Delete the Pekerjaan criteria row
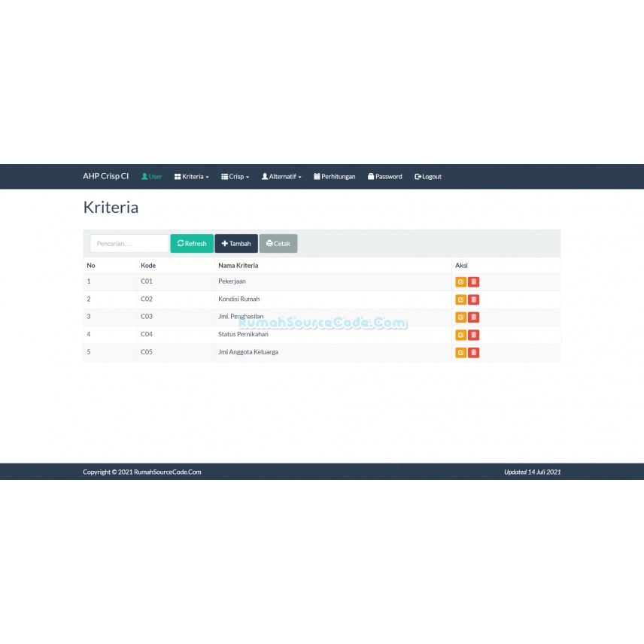644x644 pixels. point(473,281)
